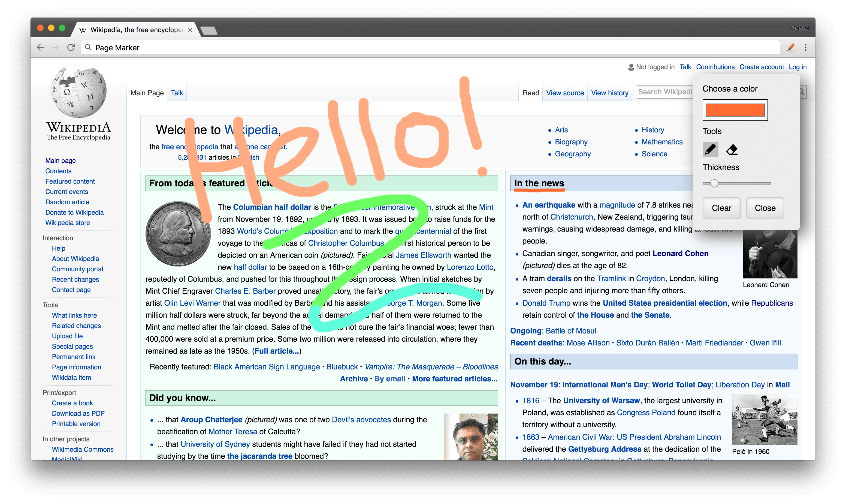Reload the current page
The image size is (846, 504).
[71, 47]
